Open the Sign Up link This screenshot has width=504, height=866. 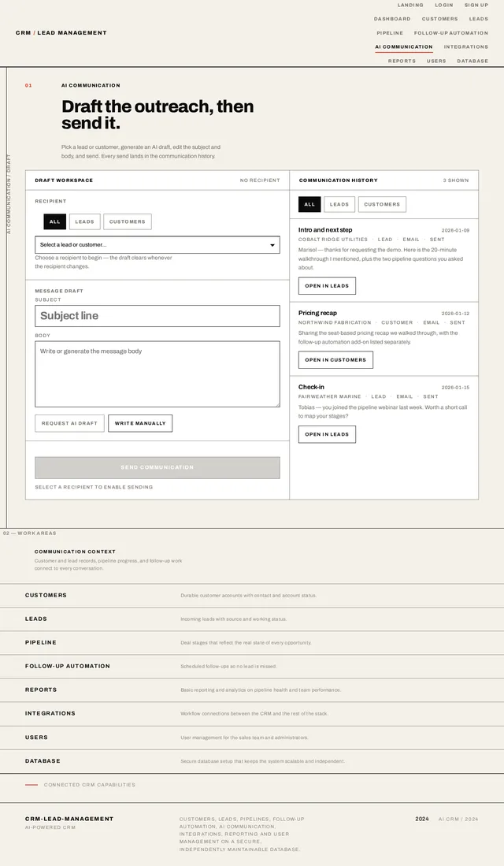476,5
